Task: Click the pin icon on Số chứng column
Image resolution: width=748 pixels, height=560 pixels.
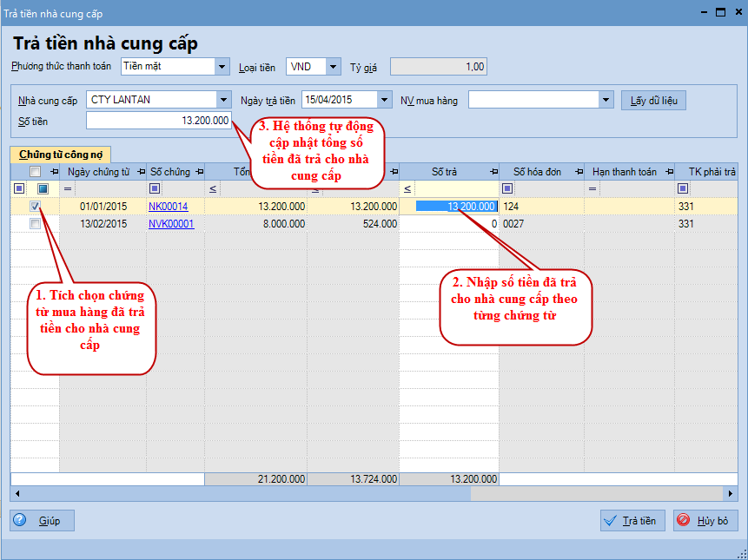Action: coord(198,172)
